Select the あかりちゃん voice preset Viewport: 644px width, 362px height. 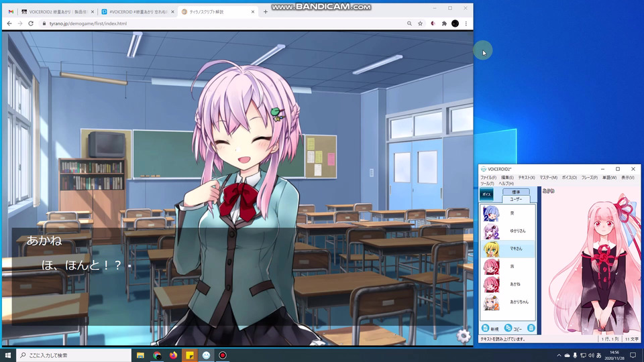click(x=508, y=302)
